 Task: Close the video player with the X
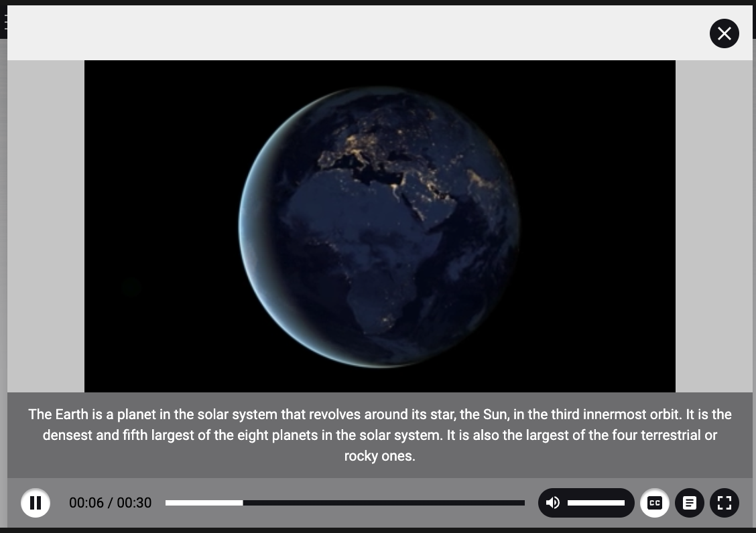tap(724, 33)
